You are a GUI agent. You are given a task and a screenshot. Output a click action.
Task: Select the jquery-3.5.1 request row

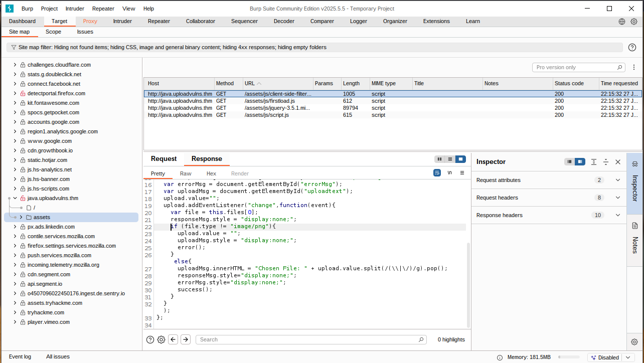(x=392, y=108)
